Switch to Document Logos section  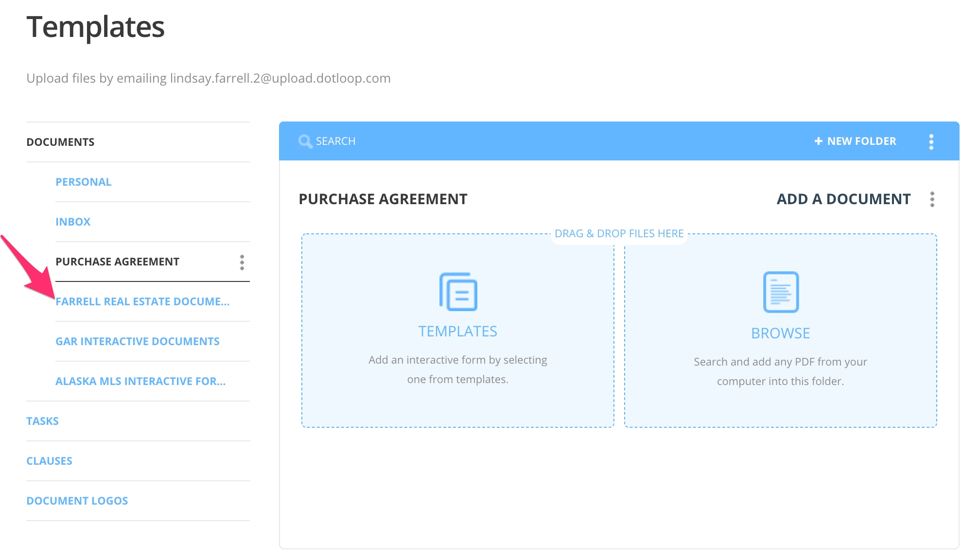click(x=77, y=501)
